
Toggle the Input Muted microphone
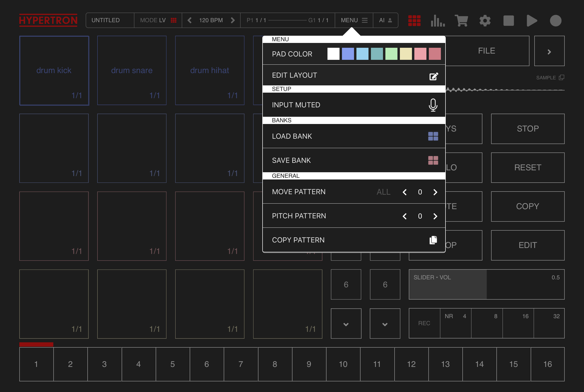pyautogui.click(x=433, y=105)
